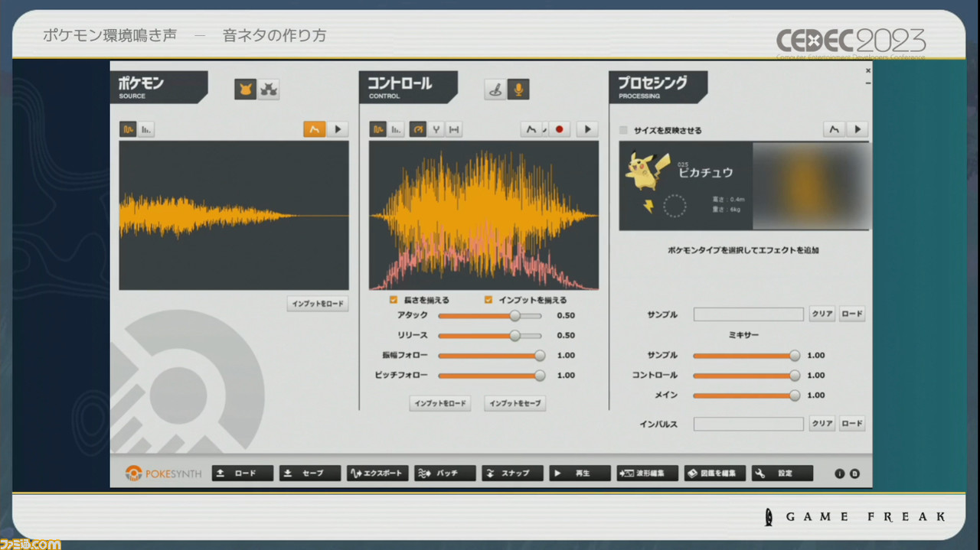Collapse the Processing panel with the minus control
Screen dimensions: 980x550
tap(867, 83)
